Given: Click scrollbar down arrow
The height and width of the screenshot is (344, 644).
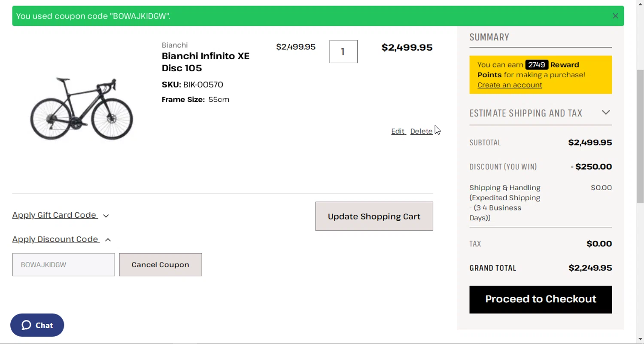Looking at the screenshot, I should (640, 340).
